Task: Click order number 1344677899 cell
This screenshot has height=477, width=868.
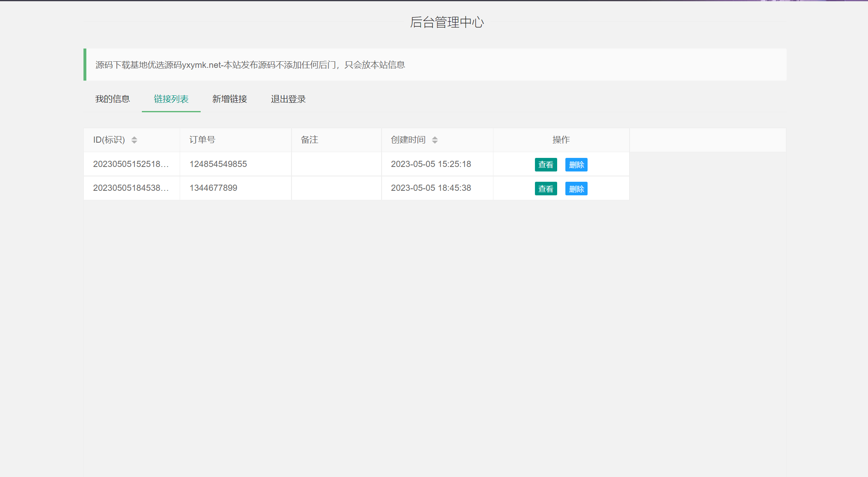Action: tap(213, 188)
